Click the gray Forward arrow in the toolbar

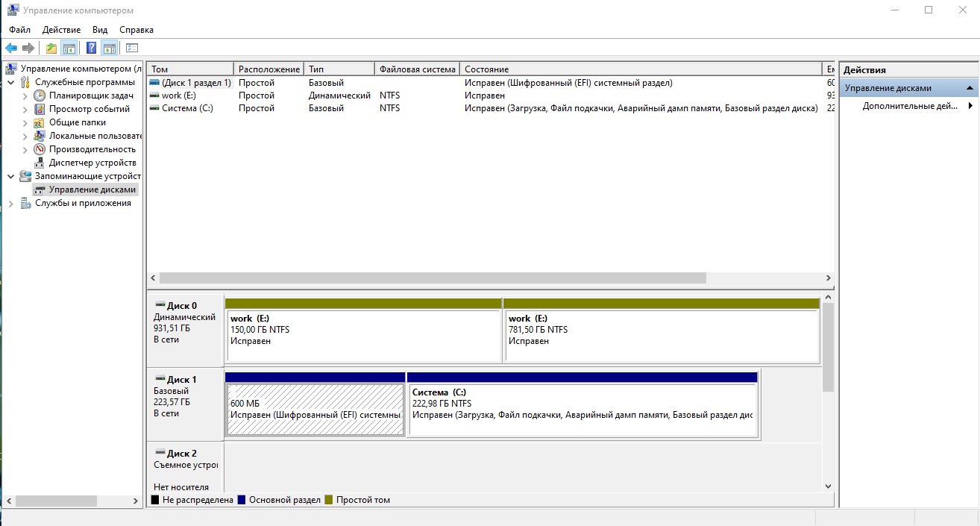point(28,48)
